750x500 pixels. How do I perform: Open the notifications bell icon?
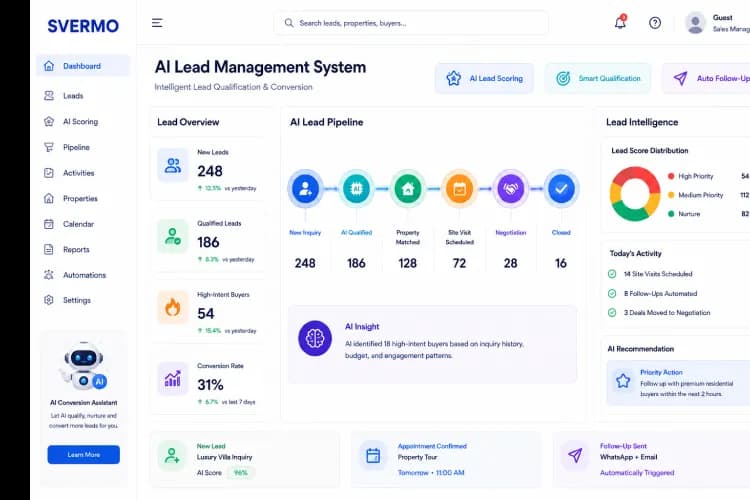[620, 22]
